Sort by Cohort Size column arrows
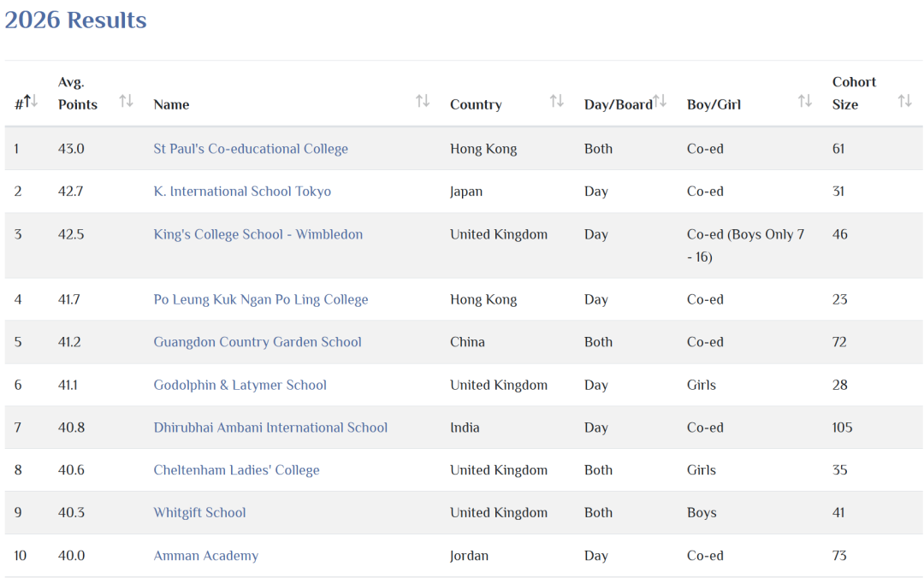The width and height of the screenshot is (924, 578). tap(905, 101)
